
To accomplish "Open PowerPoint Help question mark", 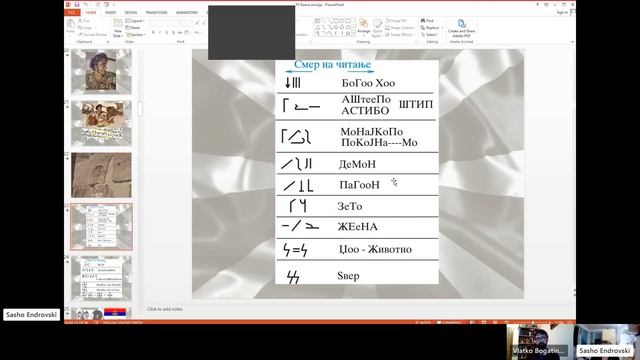I will pyautogui.click(x=538, y=4).
